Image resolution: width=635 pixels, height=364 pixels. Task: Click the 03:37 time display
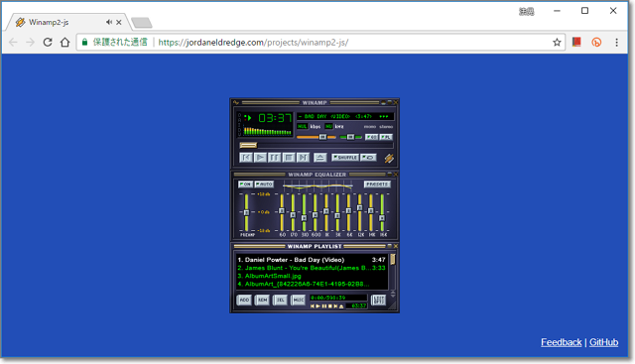tap(275, 118)
